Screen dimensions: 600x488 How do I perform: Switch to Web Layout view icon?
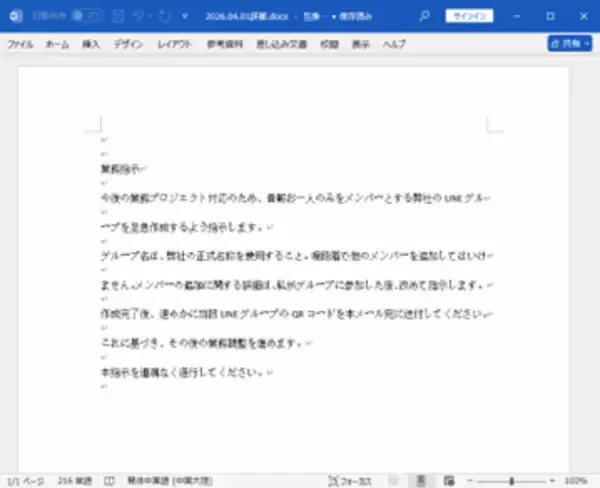449,481
